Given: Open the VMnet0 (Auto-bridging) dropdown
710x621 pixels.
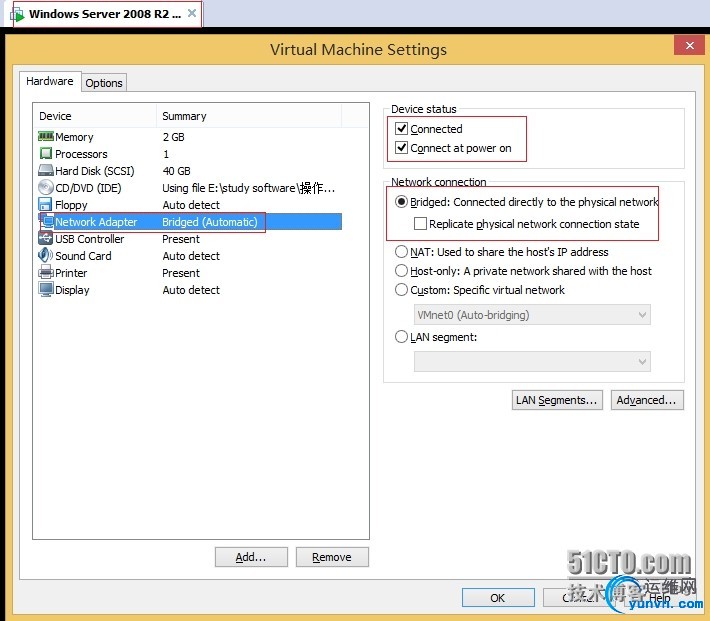Looking at the screenshot, I should [532, 315].
